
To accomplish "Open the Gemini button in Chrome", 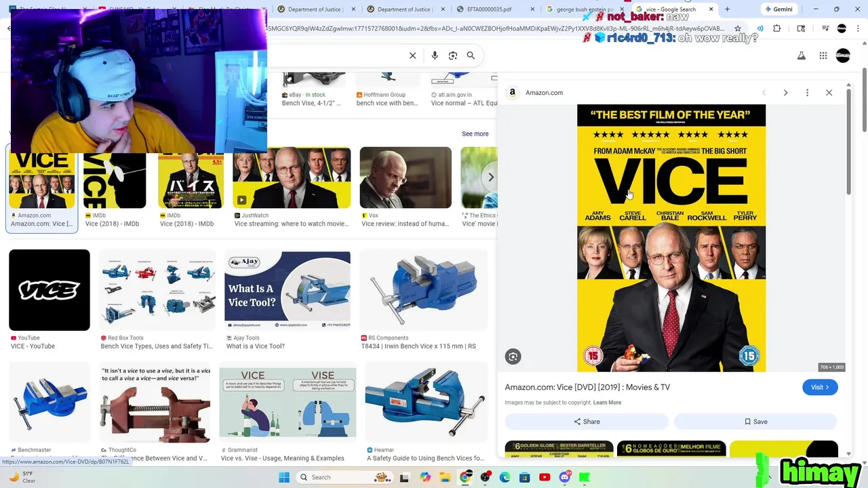I will pos(778,9).
